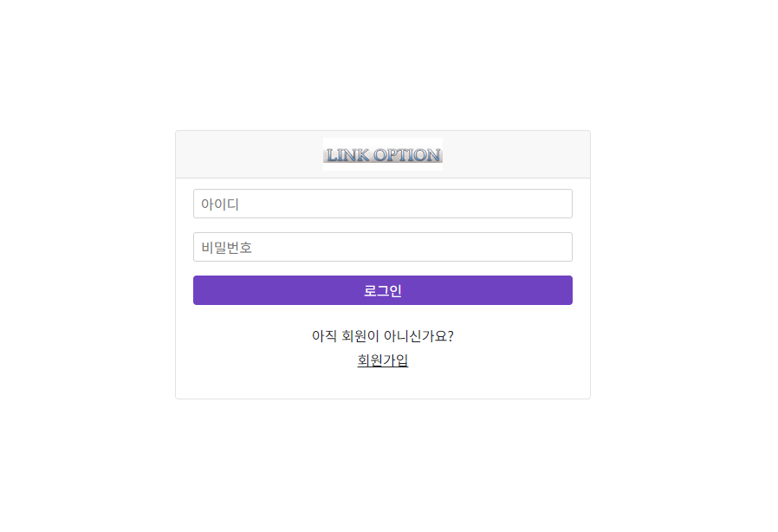Click the underlined 회원가입 text
Viewport: 778px width, 532px height.
point(383,360)
